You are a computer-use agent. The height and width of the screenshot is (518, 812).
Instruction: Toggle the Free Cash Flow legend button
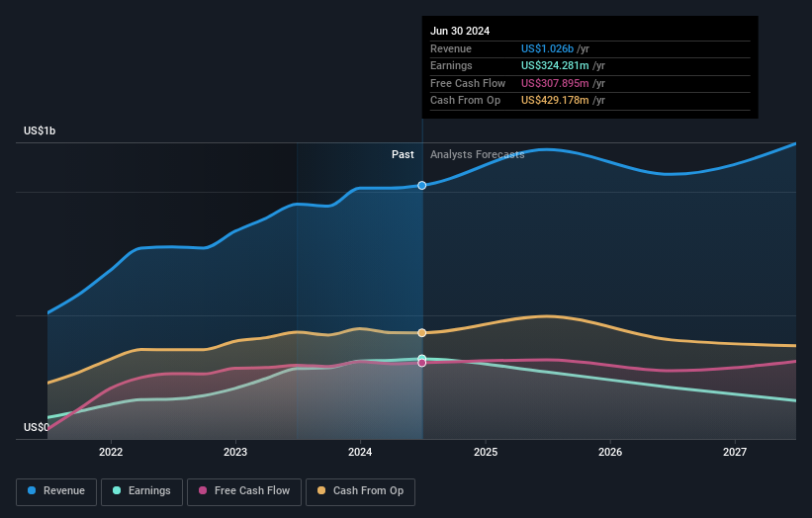(x=244, y=491)
